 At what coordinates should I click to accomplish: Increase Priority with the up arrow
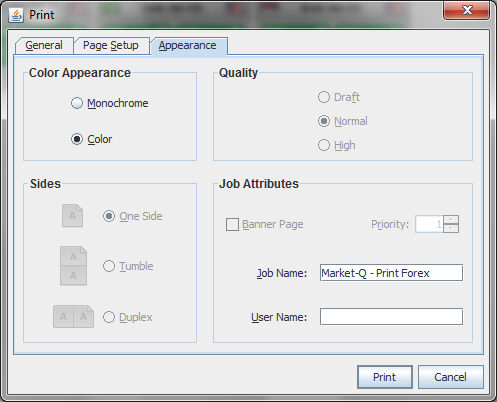(x=452, y=220)
